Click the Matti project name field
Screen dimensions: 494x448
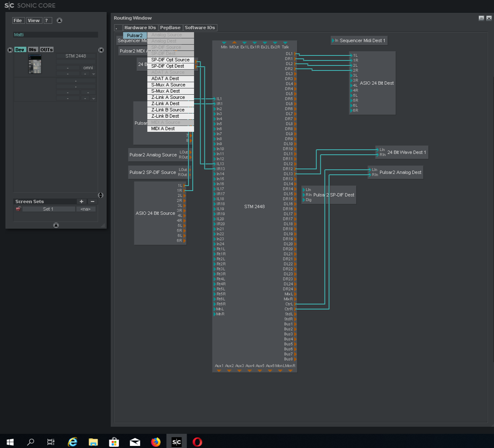55,35
